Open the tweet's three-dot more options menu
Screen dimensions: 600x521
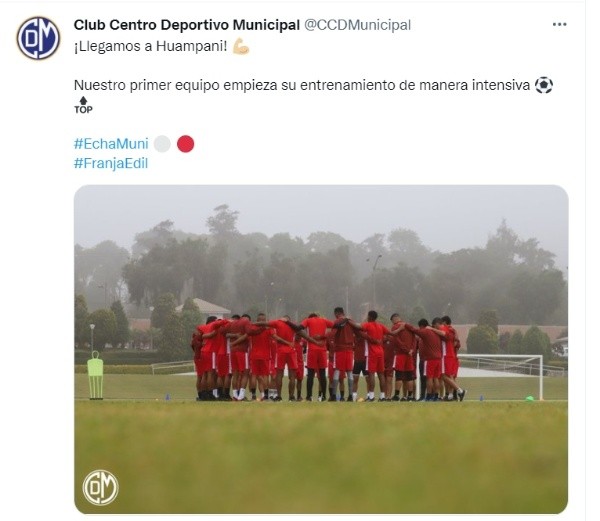point(559,24)
